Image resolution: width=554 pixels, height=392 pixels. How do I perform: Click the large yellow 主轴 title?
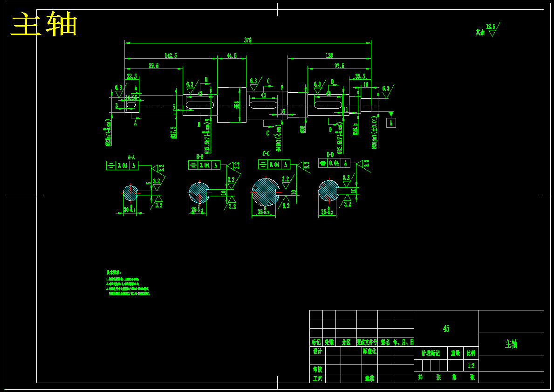pyautogui.click(x=44, y=24)
